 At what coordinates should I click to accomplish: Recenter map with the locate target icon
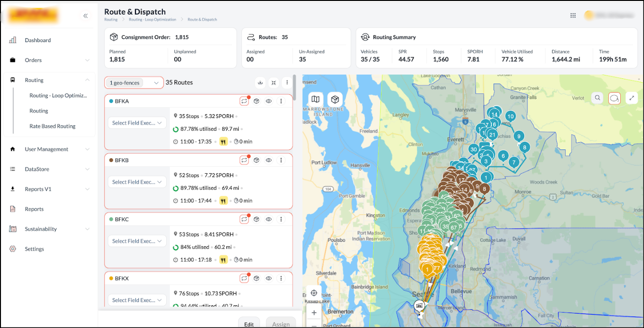(x=314, y=293)
